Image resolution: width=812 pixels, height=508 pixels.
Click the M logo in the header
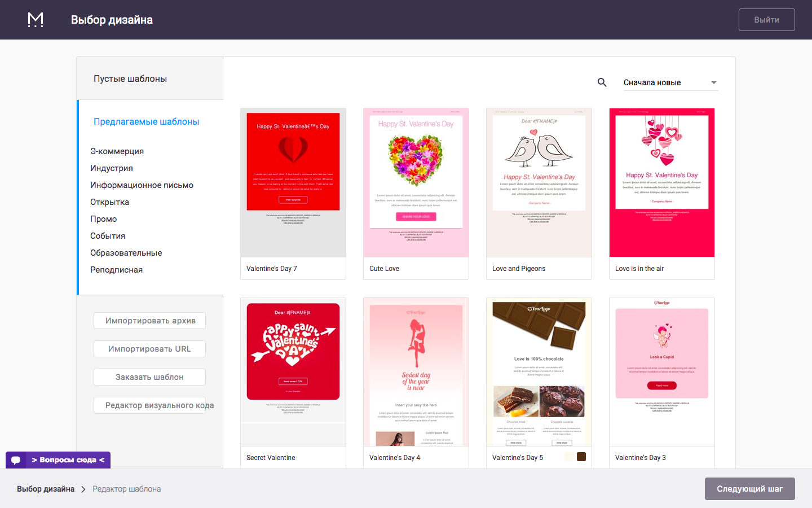[36, 20]
